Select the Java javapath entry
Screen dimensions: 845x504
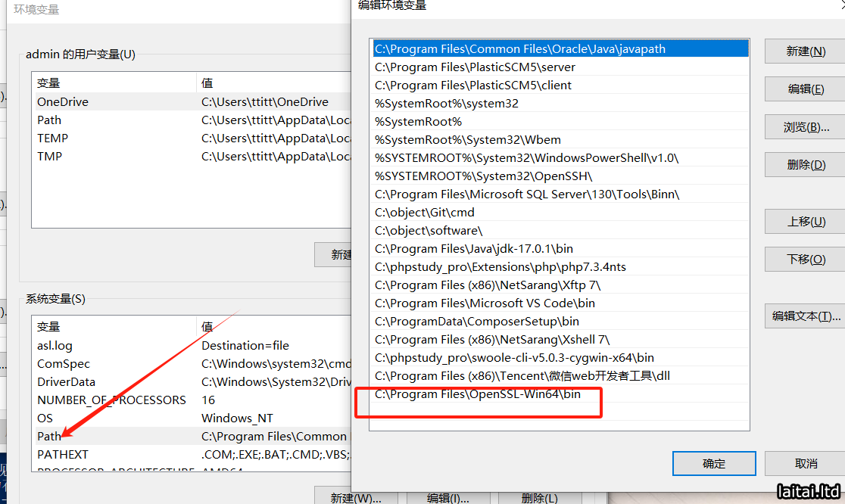pos(520,49)
